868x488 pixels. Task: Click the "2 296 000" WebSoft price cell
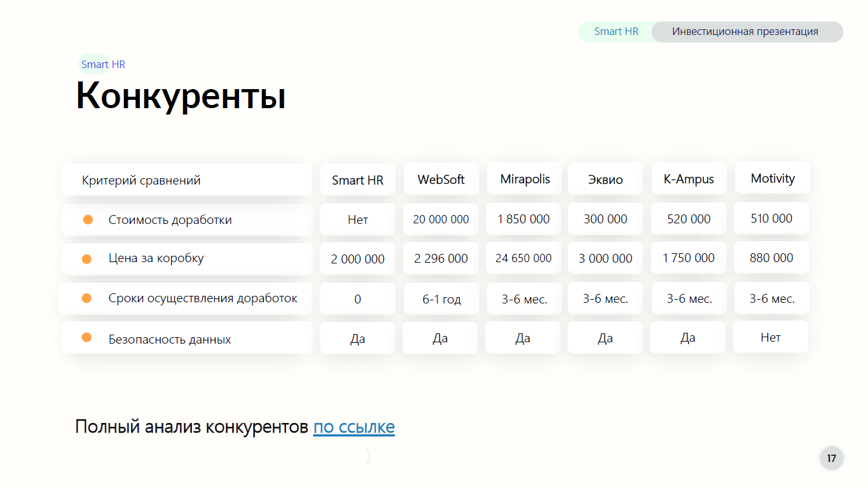click(x=441, y=258)
